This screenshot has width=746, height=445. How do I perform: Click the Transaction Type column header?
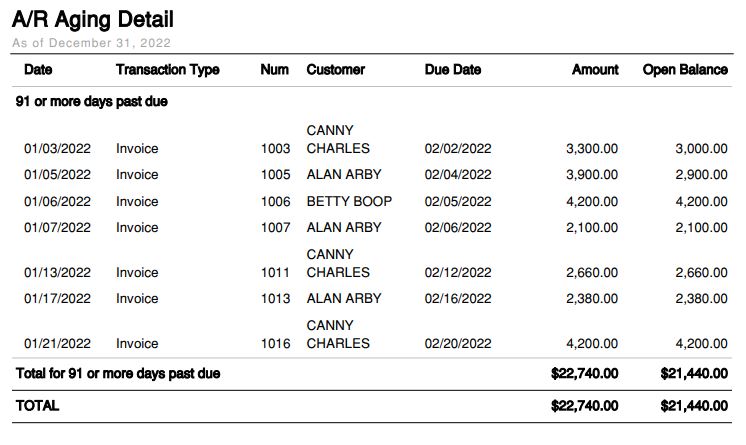[x=167, y=70]
